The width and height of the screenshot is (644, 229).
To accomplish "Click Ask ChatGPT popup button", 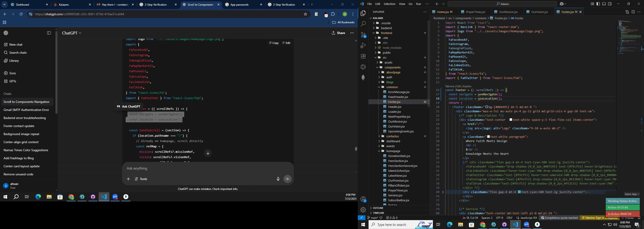I will pyautogui.click(x=129, y=106).
